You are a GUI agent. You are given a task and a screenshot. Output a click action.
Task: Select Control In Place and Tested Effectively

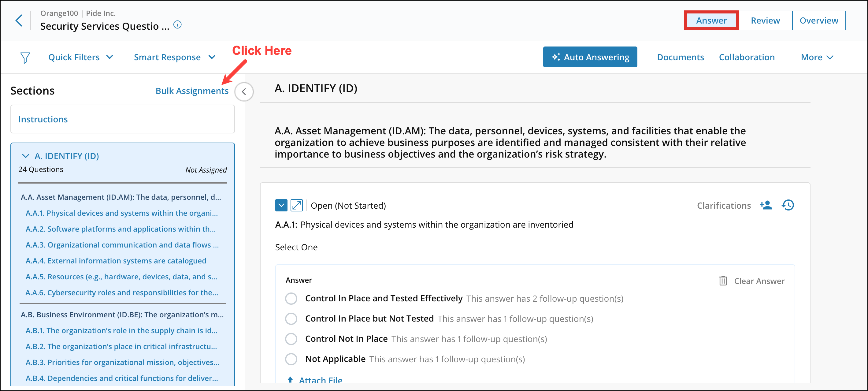click(x=291, y=298)
